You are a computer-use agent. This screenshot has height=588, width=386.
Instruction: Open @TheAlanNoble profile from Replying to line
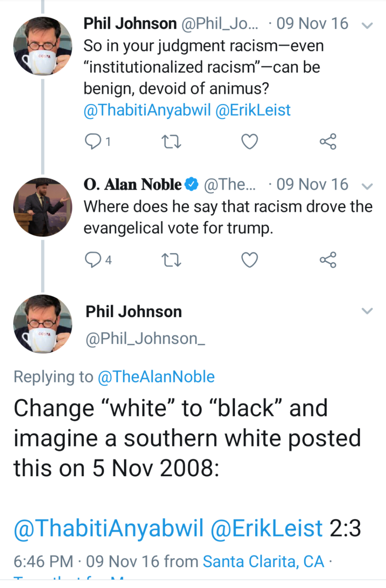click(156, 377)
